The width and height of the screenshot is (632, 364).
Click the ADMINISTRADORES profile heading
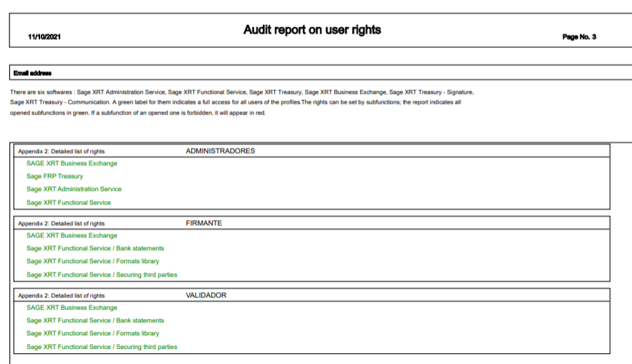(220, 151)
